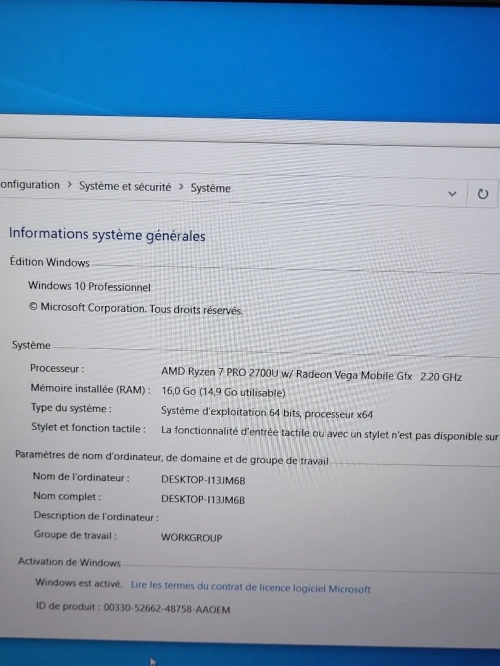Click the Type du système label
The image size is (500, 666).
pyautogui.click(x=71, y=408)
